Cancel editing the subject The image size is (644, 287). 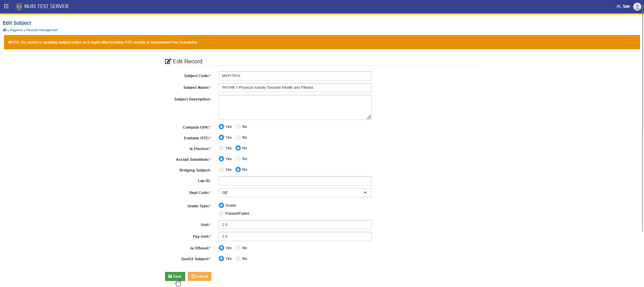(200, 276)
